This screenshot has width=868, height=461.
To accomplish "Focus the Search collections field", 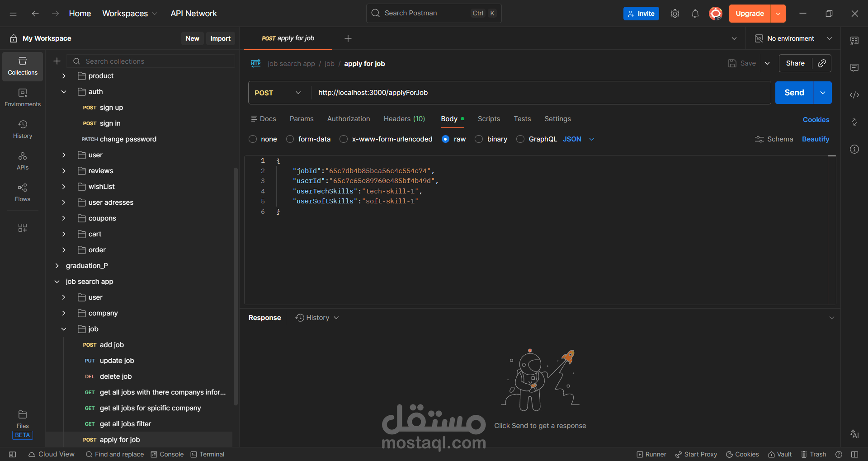I will tap(151, 61).
